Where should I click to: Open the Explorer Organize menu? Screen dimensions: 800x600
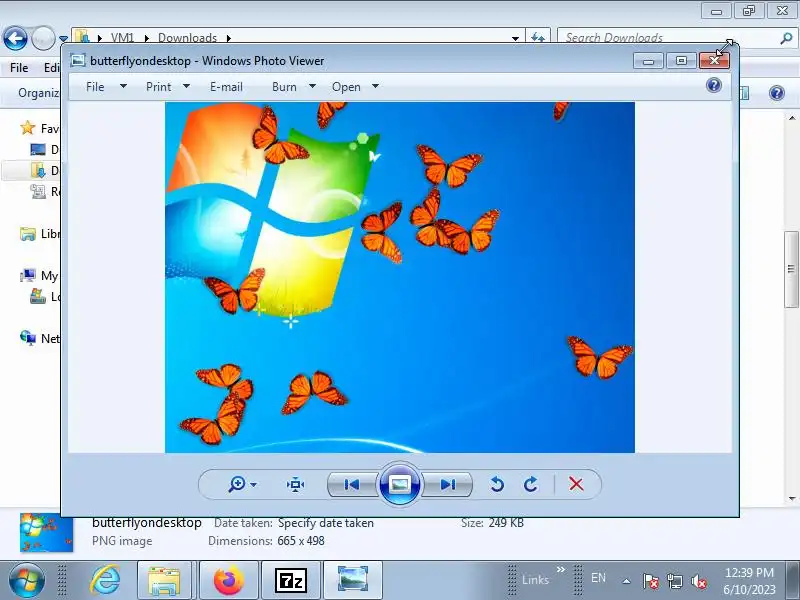(x=38, y=93)
